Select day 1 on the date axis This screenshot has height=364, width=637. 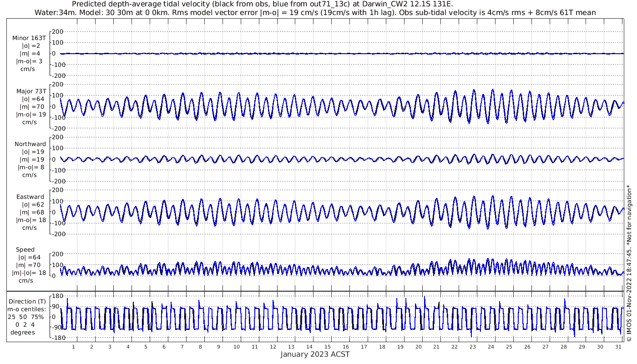click(x=73, y=347)
